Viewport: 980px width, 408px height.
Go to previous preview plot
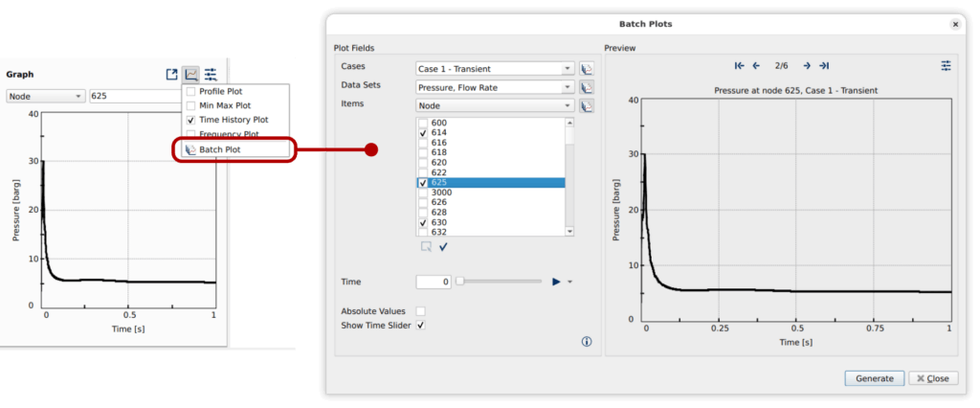[756, 65]
